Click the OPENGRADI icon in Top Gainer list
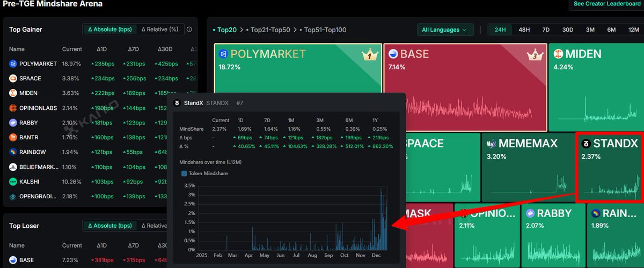The image size is (644, 268). click(13, 197)
